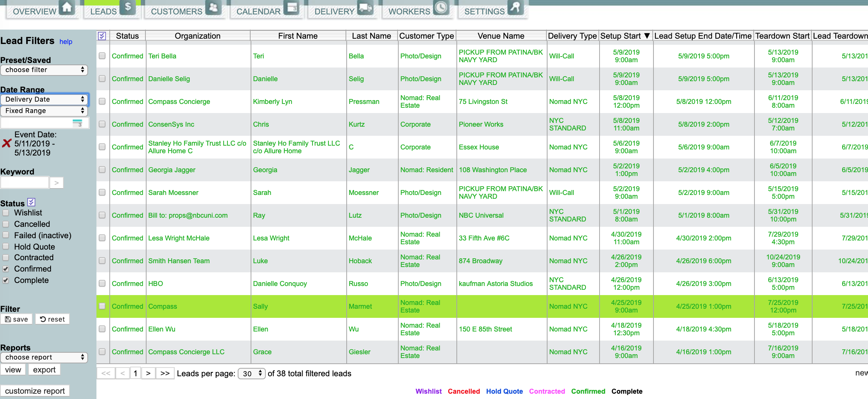
Task: Click the Workers clock icon
Action: pyautogui.click(x=441, y=7)
